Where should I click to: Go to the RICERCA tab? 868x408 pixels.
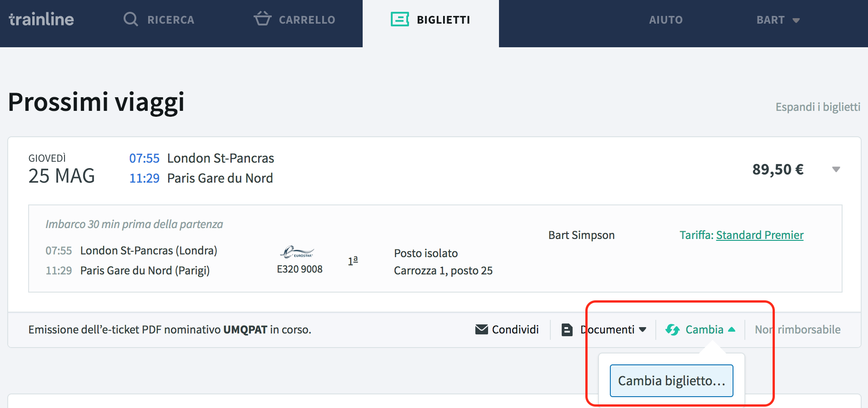159,20
